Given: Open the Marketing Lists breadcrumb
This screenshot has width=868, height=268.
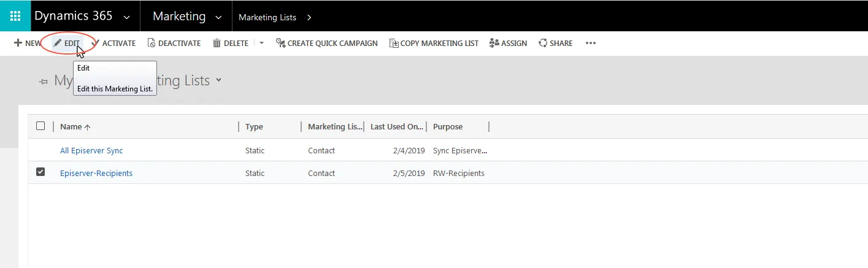Looking at the screenshot, I should pos(267,17).
